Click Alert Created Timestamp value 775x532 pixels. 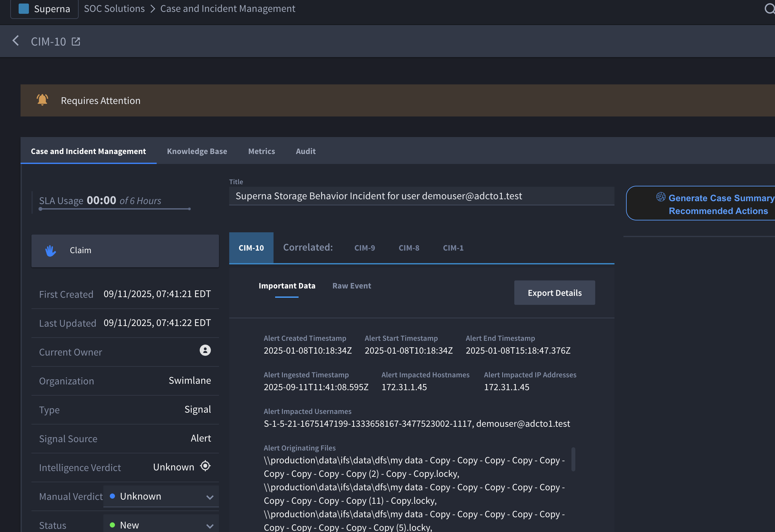coord(308,350)
